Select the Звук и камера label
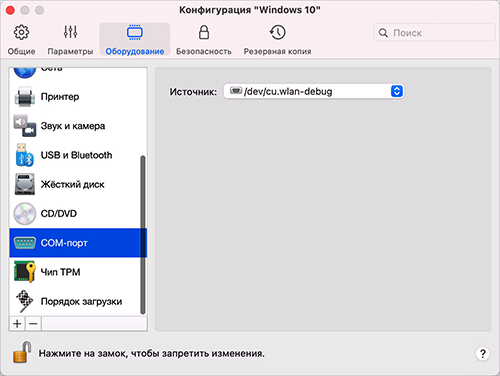The image size is (500, 376). [73, 126]
